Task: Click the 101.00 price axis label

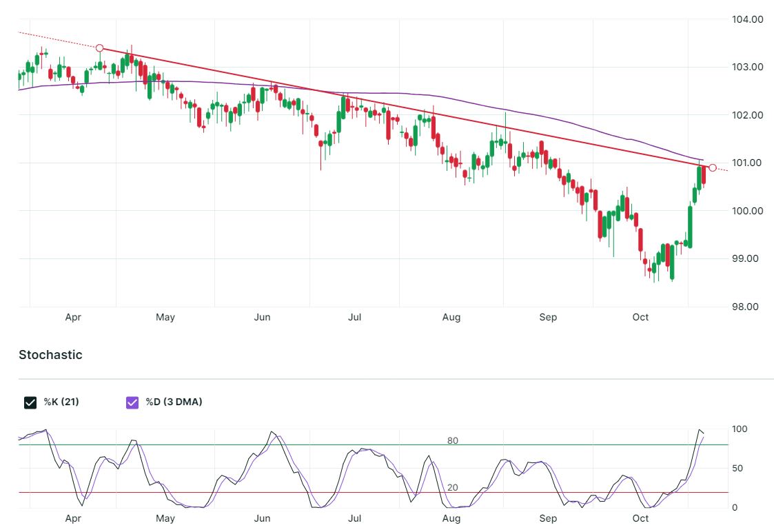Action: tap(747, 163)
